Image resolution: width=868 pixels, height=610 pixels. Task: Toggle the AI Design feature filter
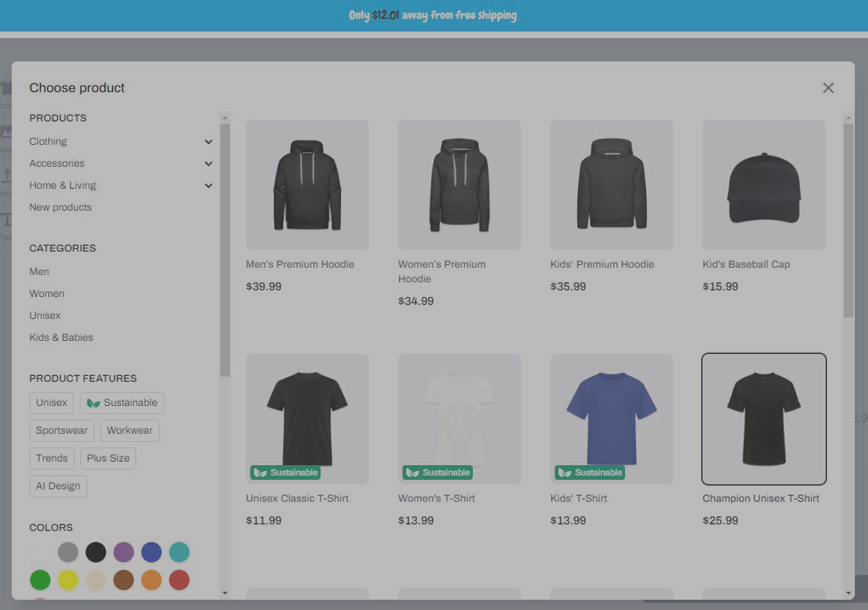(58, 486)
